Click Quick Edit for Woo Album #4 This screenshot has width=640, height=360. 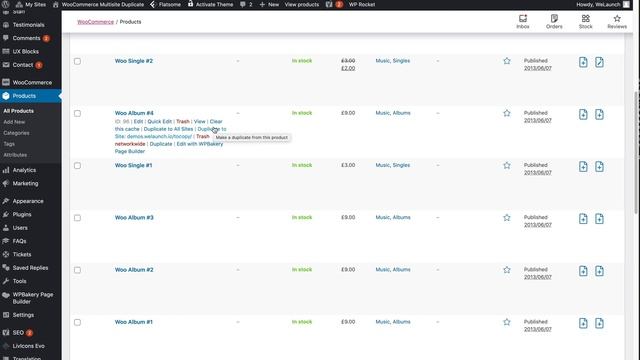click(160, 122)
